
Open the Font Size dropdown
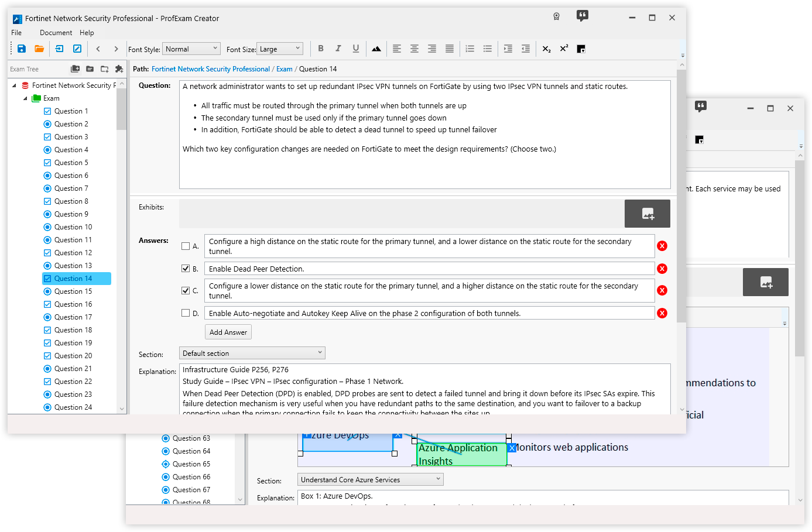tap(279, 49)
